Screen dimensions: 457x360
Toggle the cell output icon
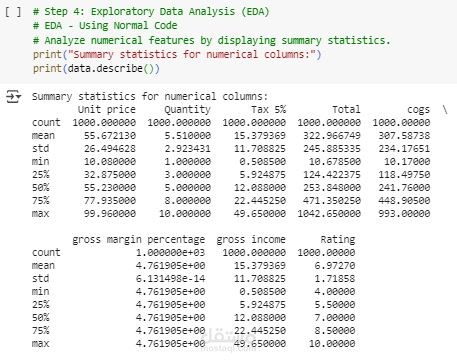point(13,97)
